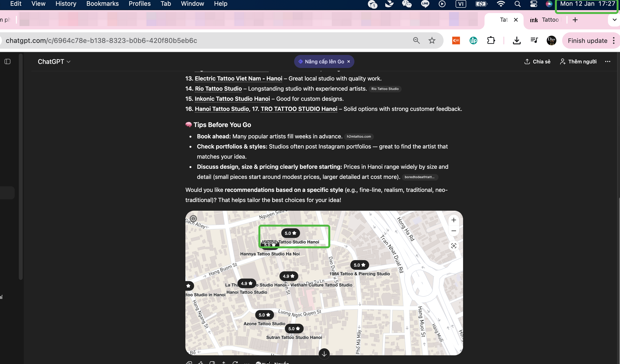Open the TRO TATTOO STUDIO Hanoi link
This screenshot has height=364, width=620.
[299, 109]
